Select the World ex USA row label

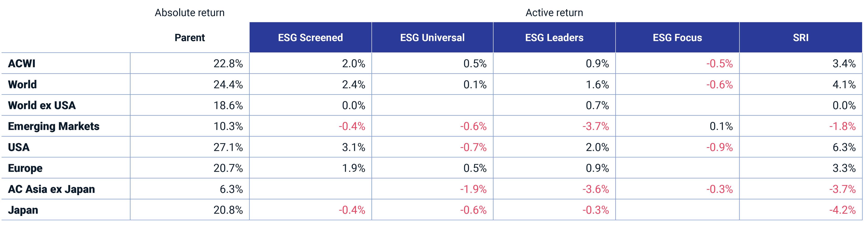click(x=42, y=105)
